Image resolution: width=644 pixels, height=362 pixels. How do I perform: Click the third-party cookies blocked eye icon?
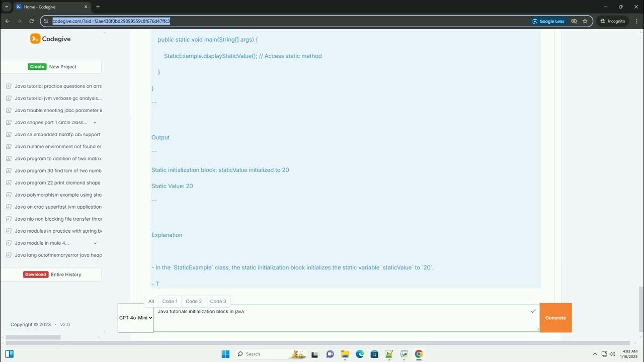pyautogui.click(x=574, y=21)
